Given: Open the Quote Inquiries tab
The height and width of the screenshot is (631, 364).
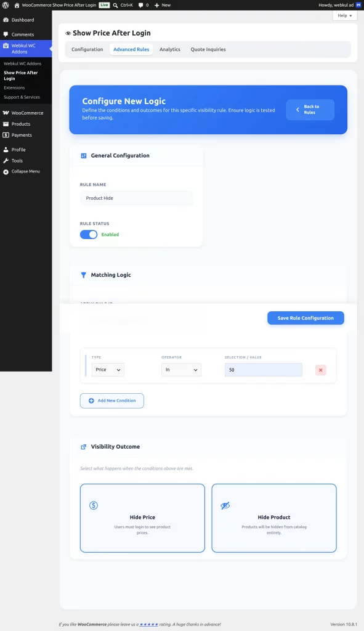Looking at the screenshot, I should coord(208,49).
